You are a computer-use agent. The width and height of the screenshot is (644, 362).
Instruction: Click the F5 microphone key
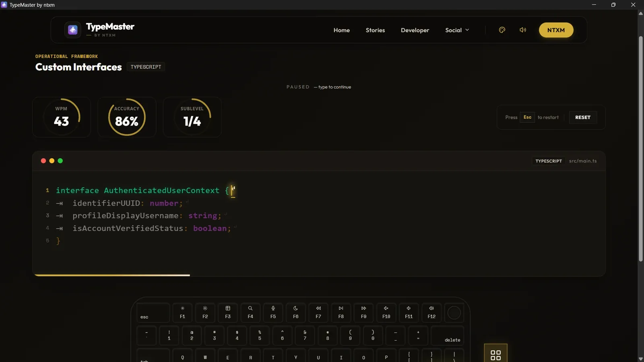pos(273,313)
